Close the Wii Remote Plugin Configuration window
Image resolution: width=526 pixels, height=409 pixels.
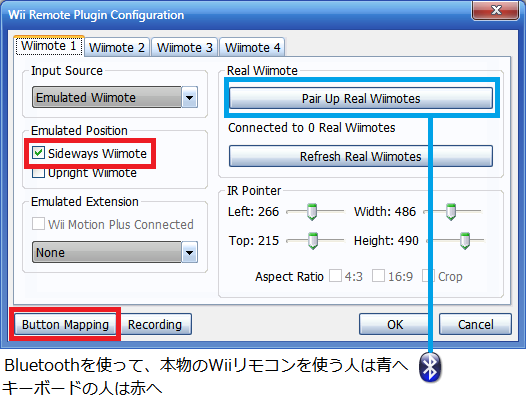[x=495, y=10]
